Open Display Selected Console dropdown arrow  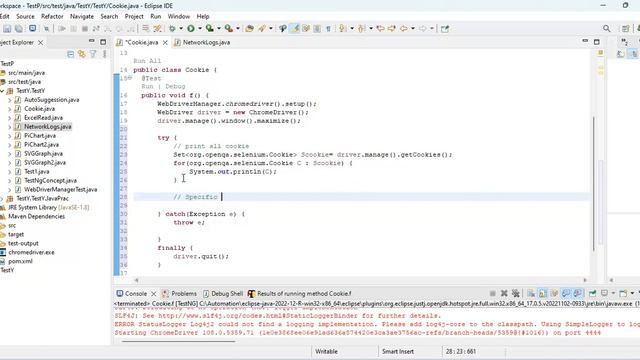pos(613,293)
